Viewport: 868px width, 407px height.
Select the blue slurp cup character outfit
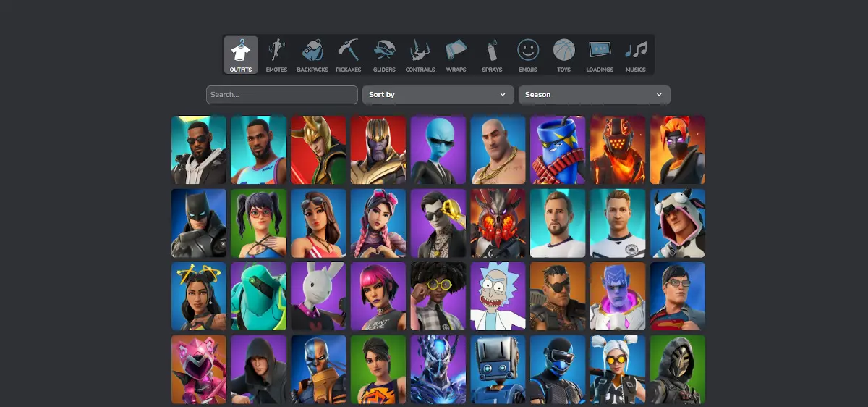click(x=558, y=150)
